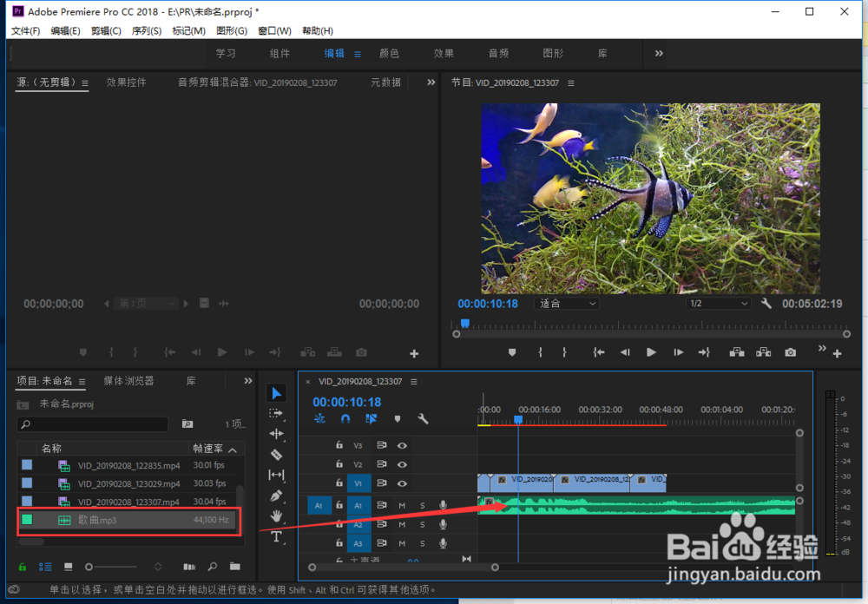
Task: Switch project panel to icon view
Action: (68, 567)
